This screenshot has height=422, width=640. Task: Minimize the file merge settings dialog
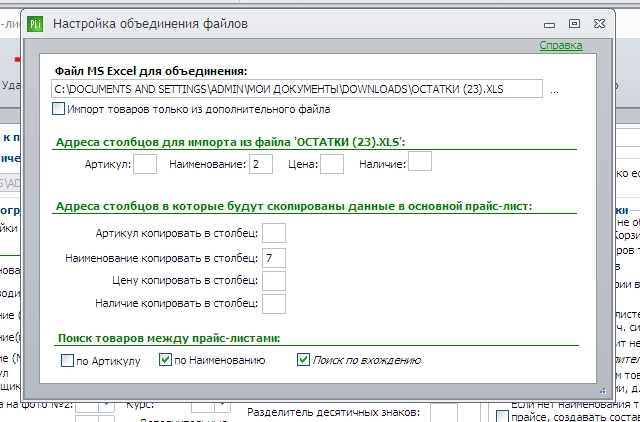[549, 25]
